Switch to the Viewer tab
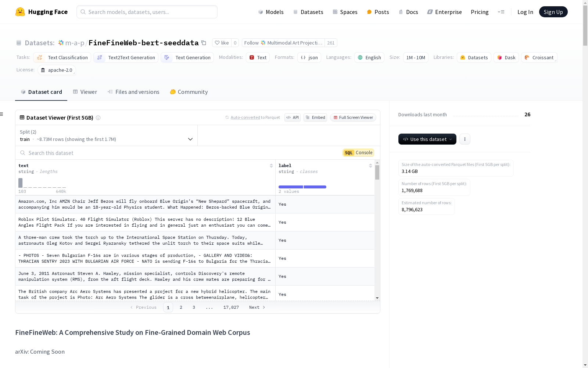This screenshot has height=368, width=588. [85, 92]
